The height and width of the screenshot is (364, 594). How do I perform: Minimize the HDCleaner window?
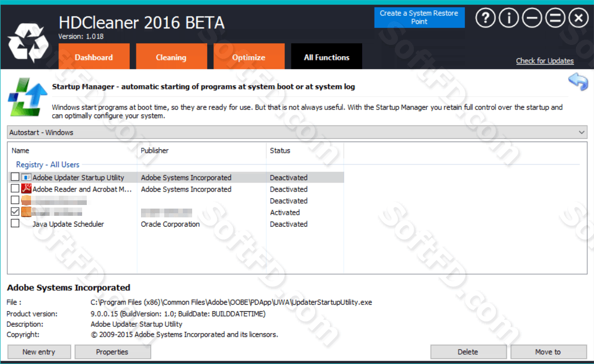[532, 18]
